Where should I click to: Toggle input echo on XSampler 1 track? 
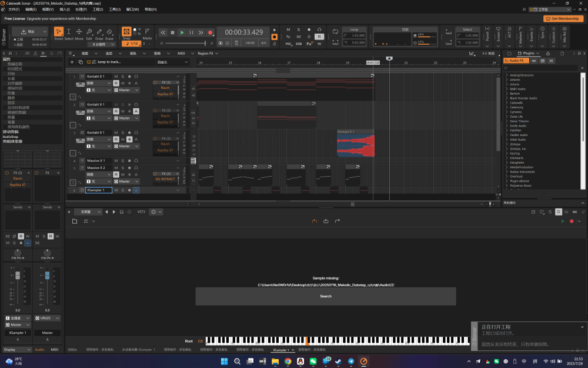[x=136, y=190]
